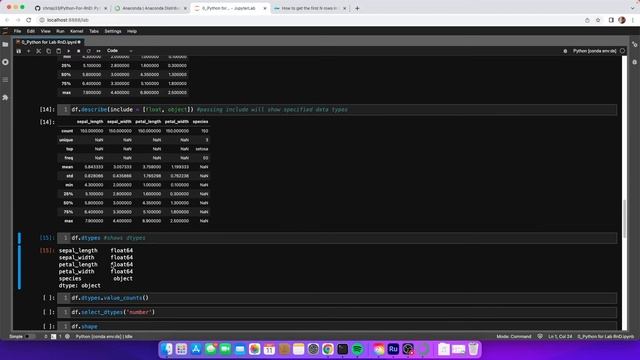
Task: Open the cell type Code dropdown
Action: tap(119, 51)
